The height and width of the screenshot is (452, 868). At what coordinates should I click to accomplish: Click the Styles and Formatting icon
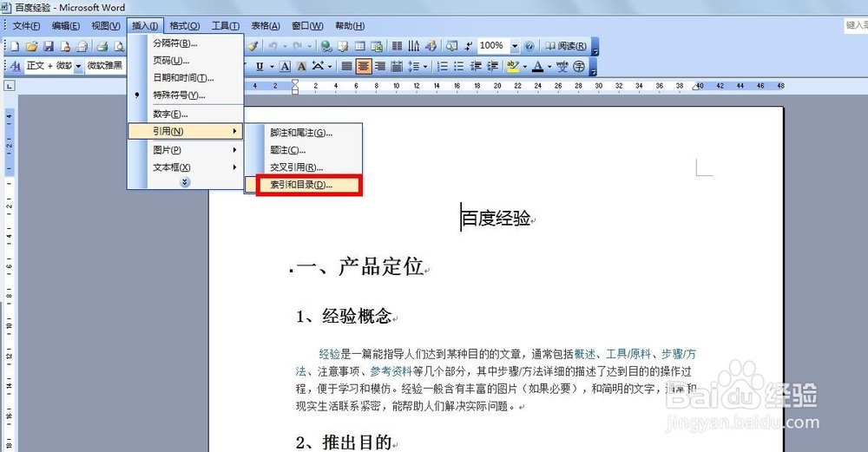pyautogui.click(x=16, y=67)
